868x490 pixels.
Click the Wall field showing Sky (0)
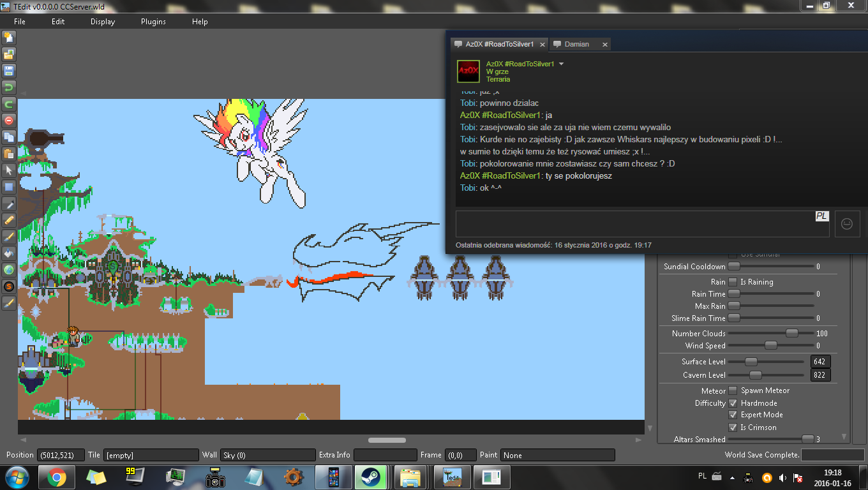(x=268, y=455)
